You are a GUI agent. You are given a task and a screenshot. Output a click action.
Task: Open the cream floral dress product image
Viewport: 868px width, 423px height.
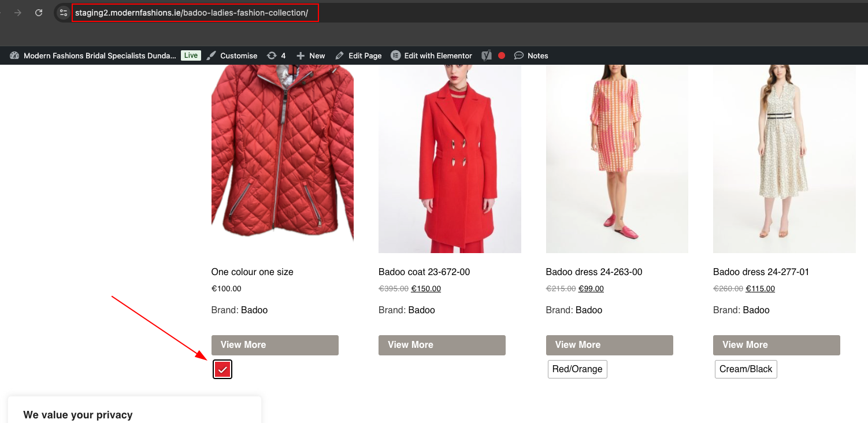(x=784, y=159)
